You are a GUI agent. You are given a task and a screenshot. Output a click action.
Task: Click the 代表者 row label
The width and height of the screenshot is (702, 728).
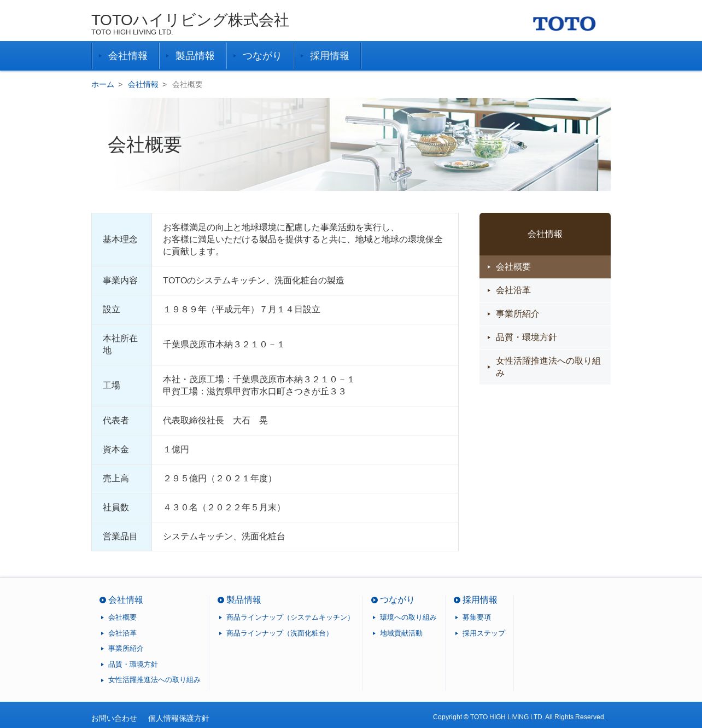[x=121, y=421]
